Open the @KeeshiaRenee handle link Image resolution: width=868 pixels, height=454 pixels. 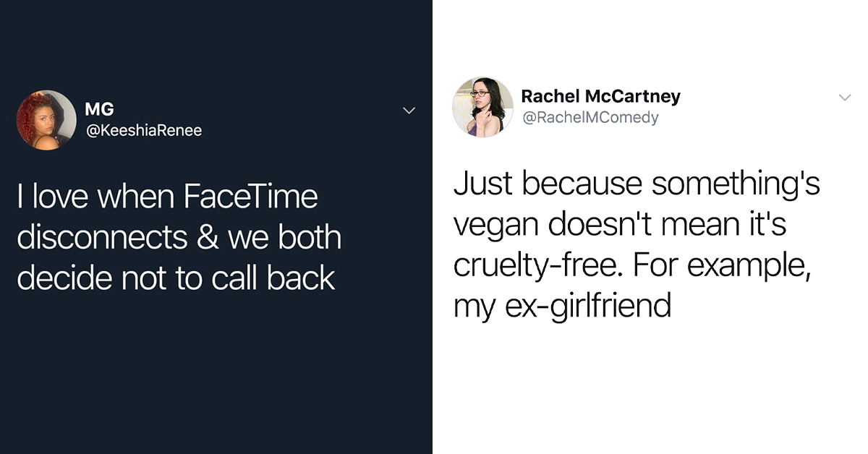pos(143,131)
